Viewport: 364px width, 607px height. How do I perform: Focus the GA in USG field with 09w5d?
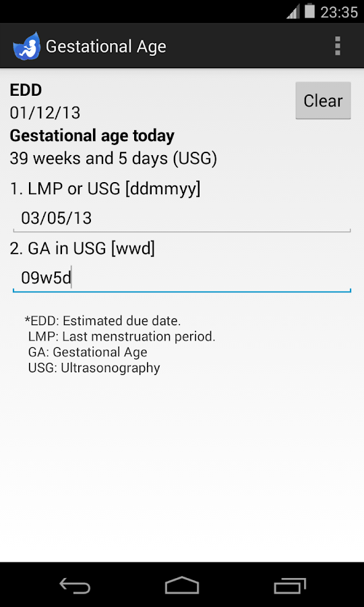pyautogui.click(x=182, y=279)
